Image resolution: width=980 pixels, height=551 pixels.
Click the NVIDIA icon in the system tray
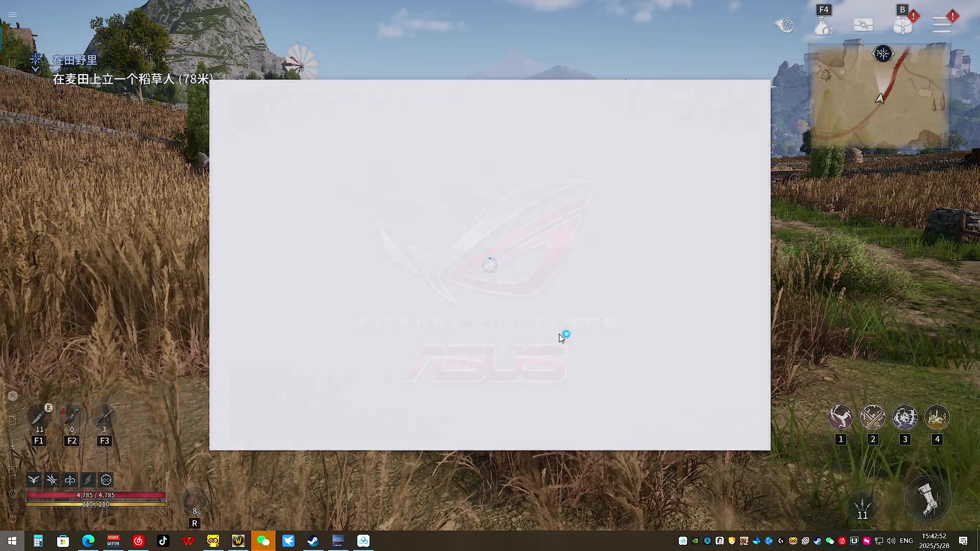pos(695,541)
